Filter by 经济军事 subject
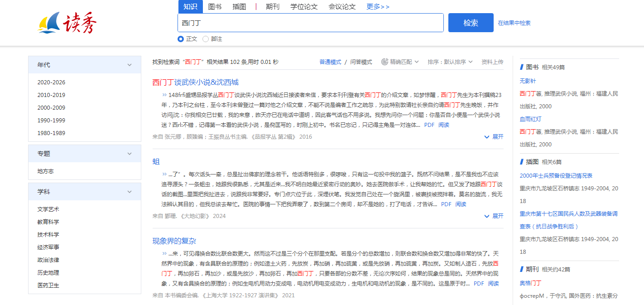This screenshot has height=305, width=644. click(x=48, y=247)
